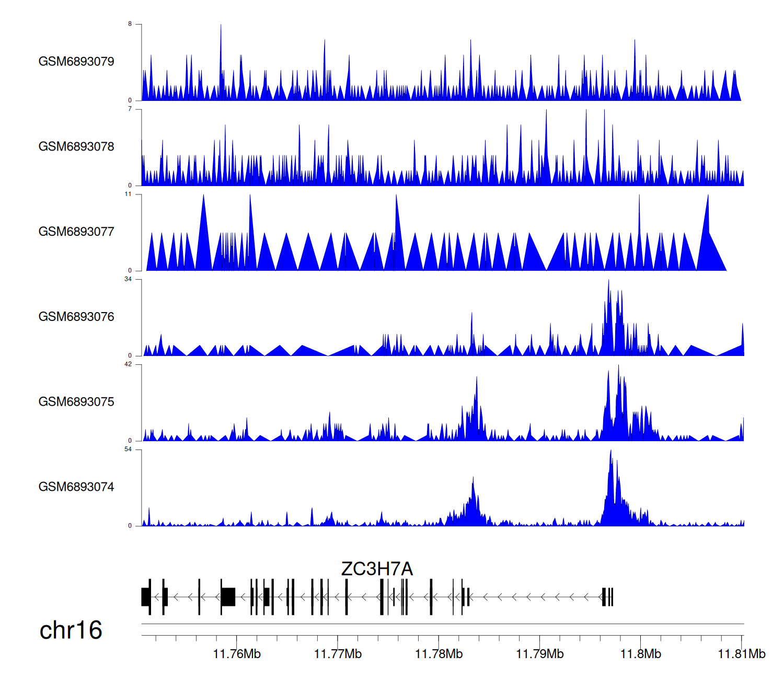Click the y-axis maximum value 54
Screen dimensions: 784x690
(128, 450)
